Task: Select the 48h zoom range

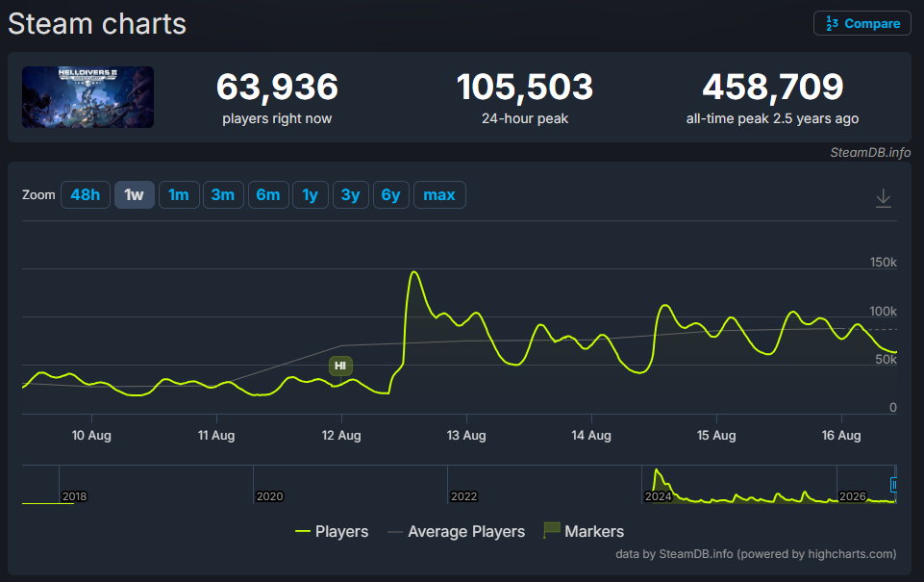Action: point(86,194)
